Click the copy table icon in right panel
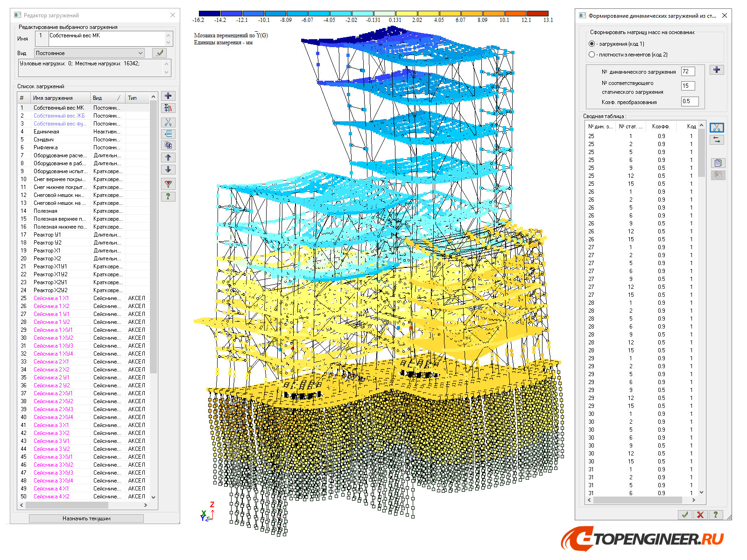This screenshot has width=747, height=560. click(718, 162)
